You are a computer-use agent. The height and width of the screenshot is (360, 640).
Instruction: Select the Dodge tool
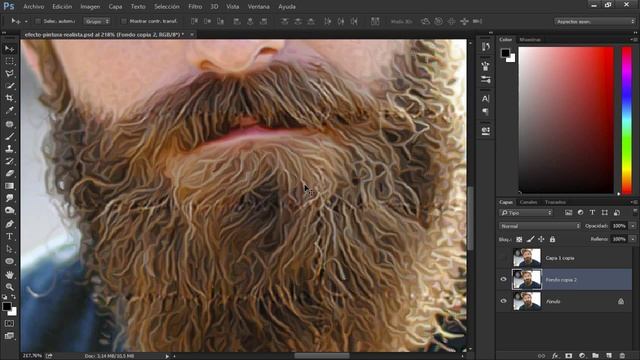point(9,211)
